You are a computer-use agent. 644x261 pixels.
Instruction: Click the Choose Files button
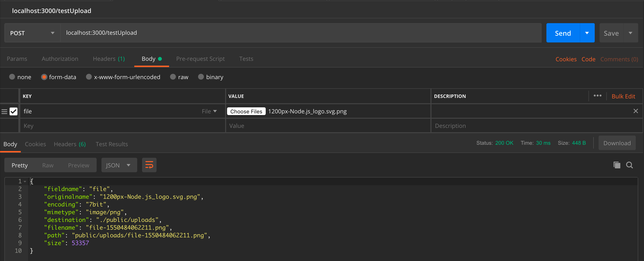tap(246, 111)
